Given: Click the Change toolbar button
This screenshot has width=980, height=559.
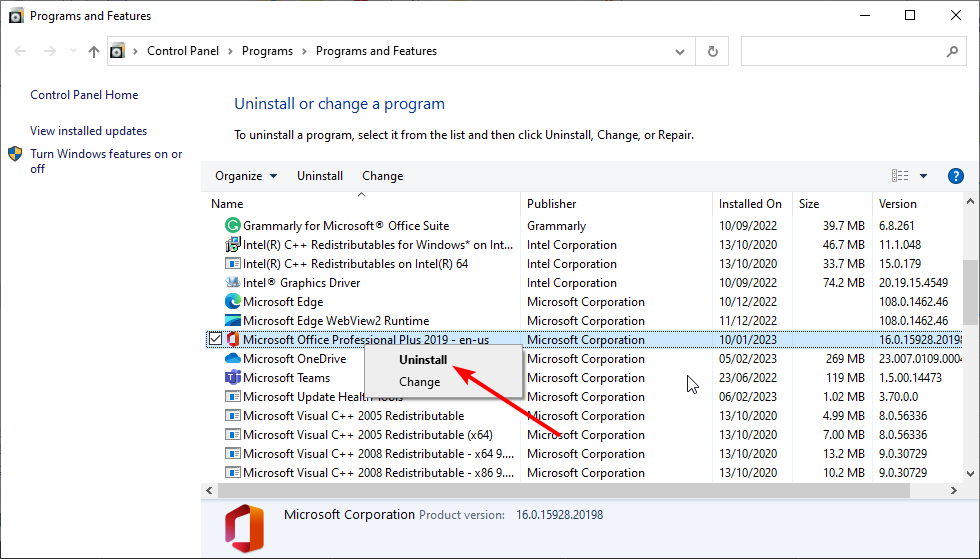Looking at the screenshot, I should [382, 176].
